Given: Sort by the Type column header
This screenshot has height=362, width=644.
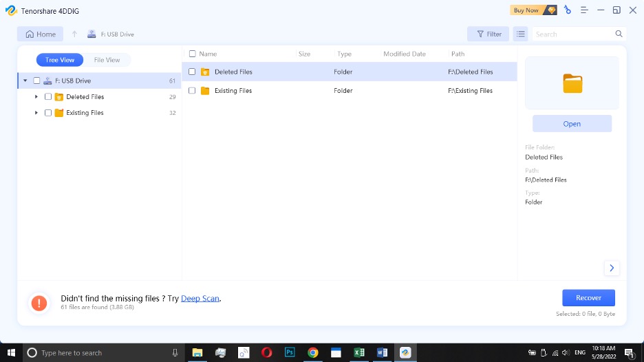Looking at the screenshot, I should 344,54.
